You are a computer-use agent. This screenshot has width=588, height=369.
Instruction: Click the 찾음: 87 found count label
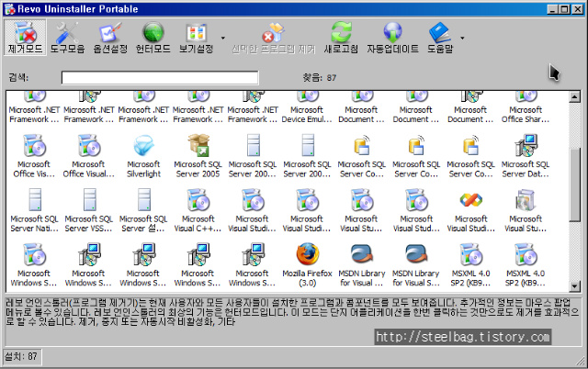[x=320, y=77]
